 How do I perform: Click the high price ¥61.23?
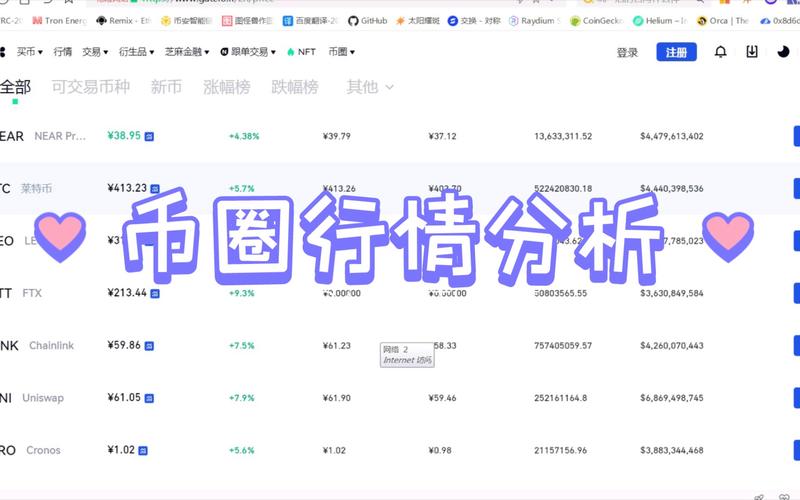coord(337,346)
